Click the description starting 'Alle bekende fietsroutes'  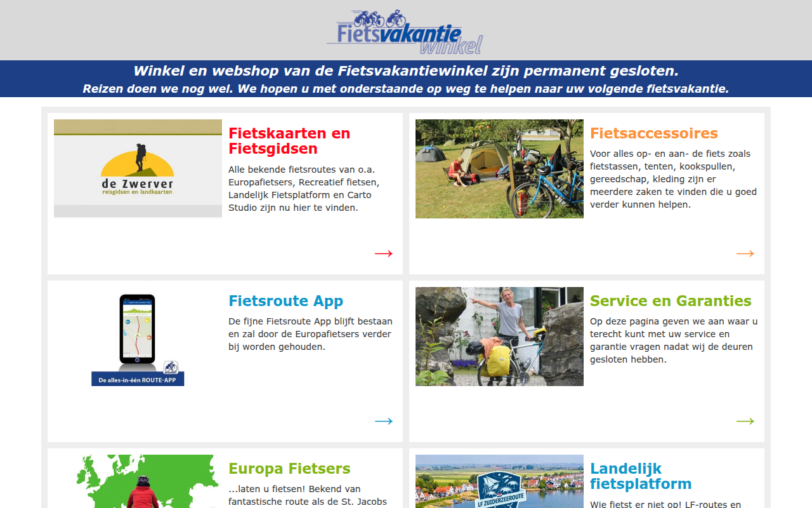click(304, 189)
